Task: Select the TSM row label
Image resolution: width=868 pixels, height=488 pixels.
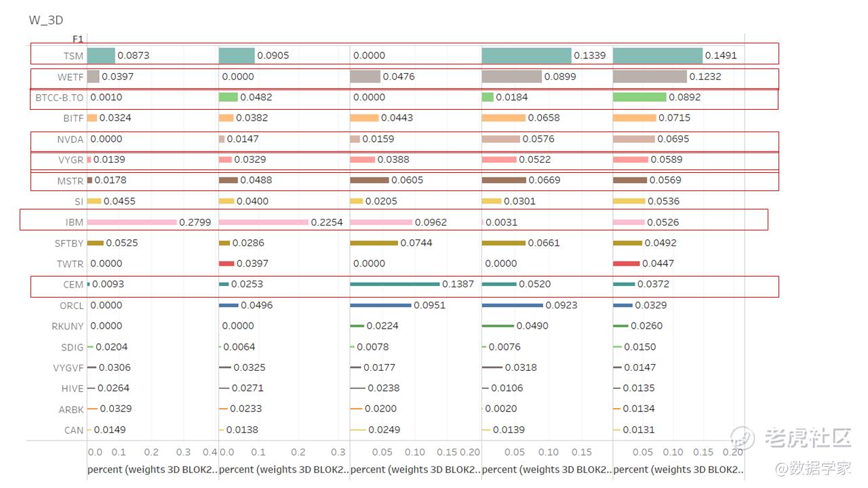Action: pos(73,56)
